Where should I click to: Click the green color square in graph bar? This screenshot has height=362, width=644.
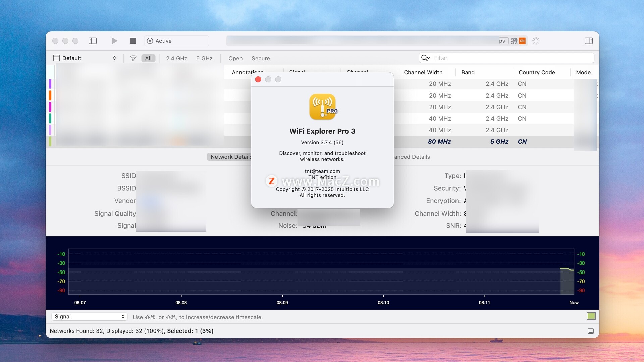(x=591, y=316)
